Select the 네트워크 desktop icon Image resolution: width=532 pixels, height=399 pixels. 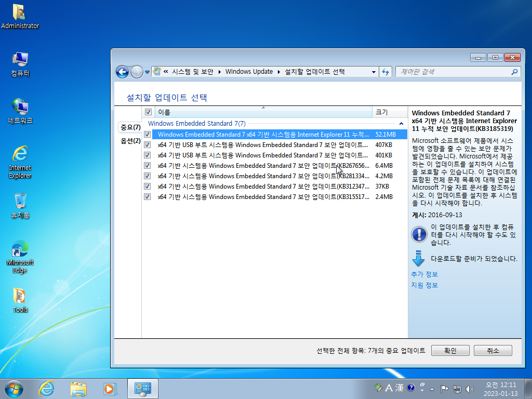[20, 111]
